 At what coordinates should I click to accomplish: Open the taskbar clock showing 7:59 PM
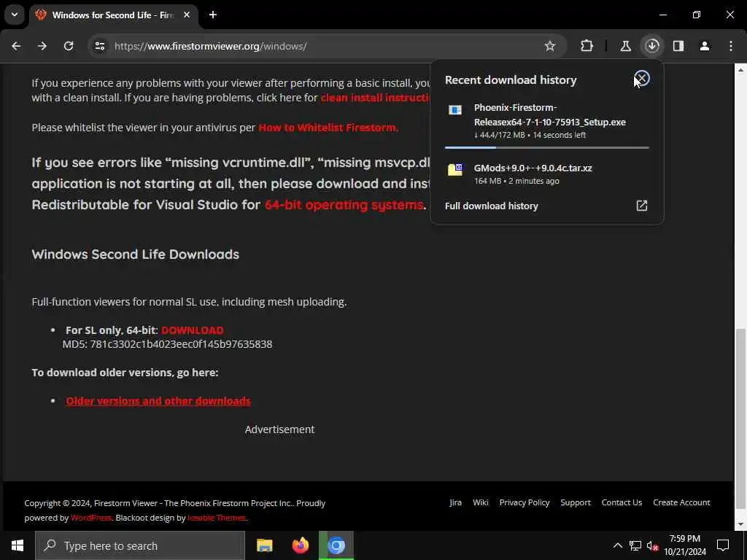click(x=684, y=545)
